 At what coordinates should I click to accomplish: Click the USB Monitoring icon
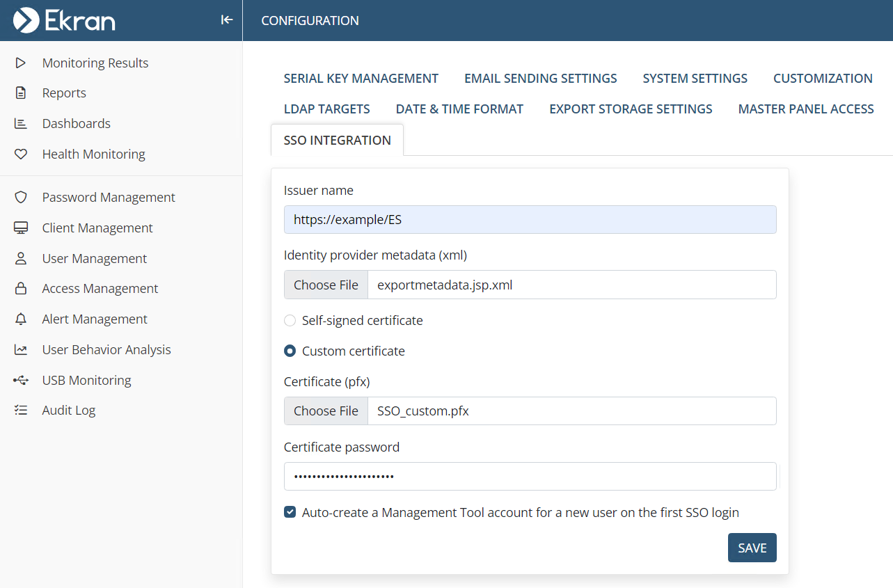click(21, 381)
